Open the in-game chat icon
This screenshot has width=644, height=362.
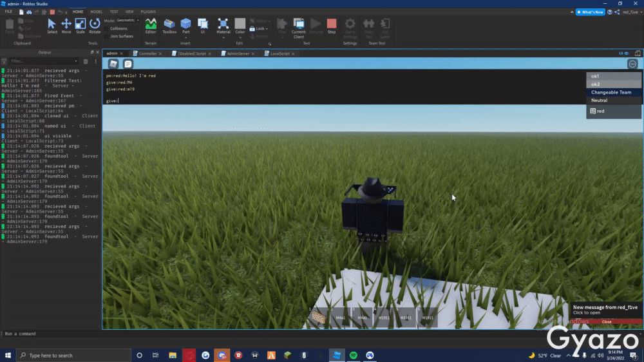[128, 64]
